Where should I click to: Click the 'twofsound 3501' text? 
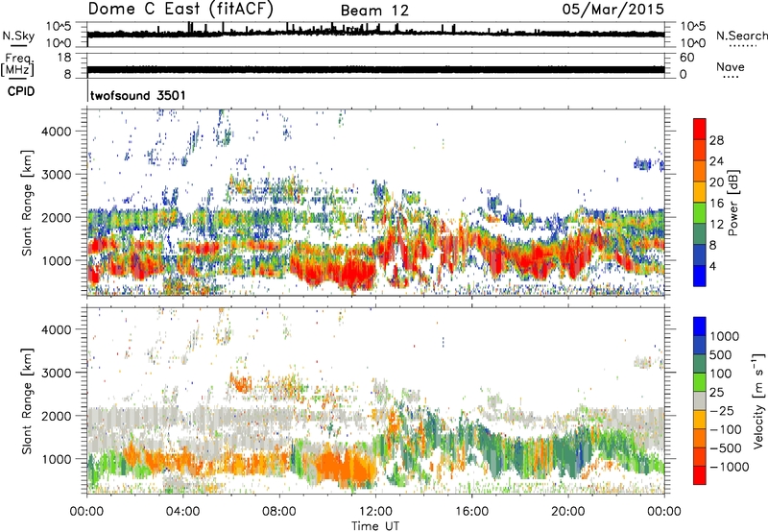(138, 95)
